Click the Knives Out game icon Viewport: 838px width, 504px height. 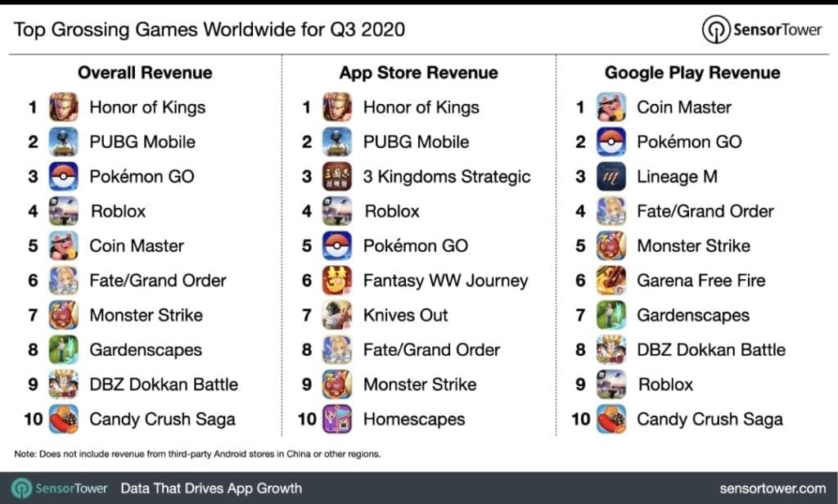coord(337,315)
